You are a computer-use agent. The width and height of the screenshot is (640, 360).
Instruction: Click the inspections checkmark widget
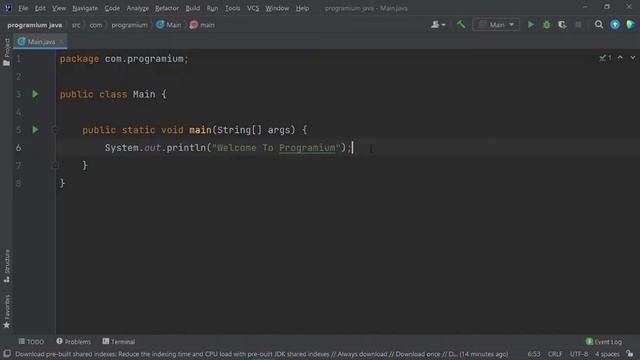(x=605, y=58)
